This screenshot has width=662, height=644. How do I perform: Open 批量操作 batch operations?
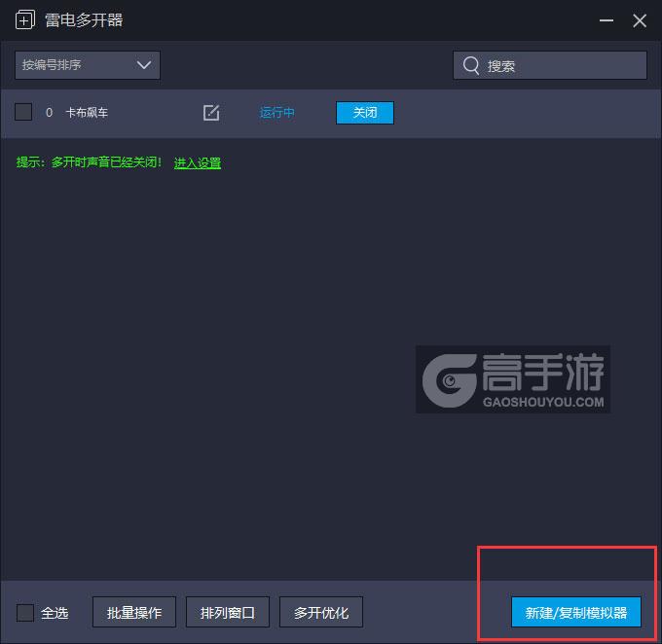pos(134,612)
